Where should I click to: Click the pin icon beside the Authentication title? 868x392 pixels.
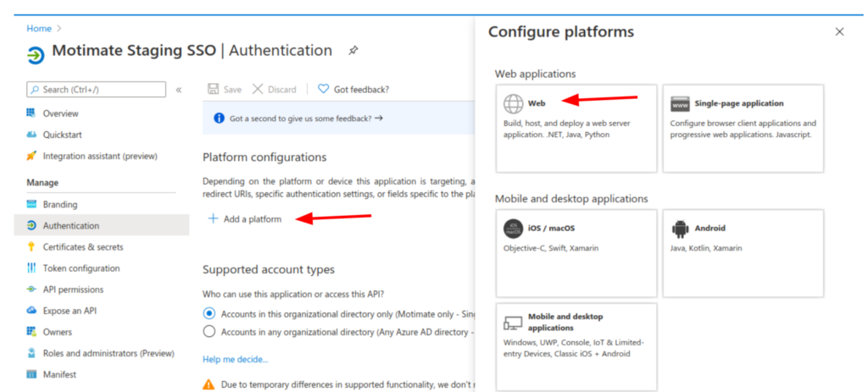click(353, 52)
